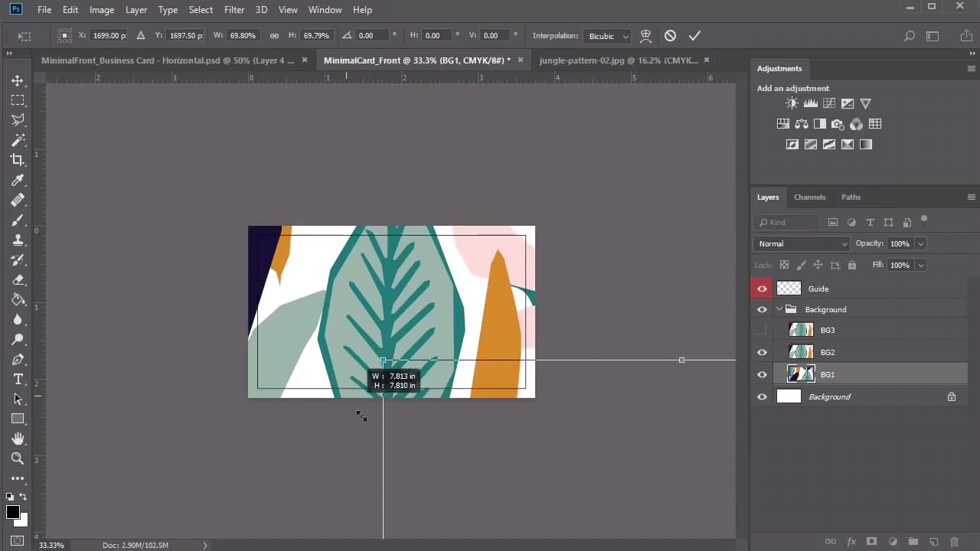
Task: Delete layer using the trash icon
Action: pos(954,542)
